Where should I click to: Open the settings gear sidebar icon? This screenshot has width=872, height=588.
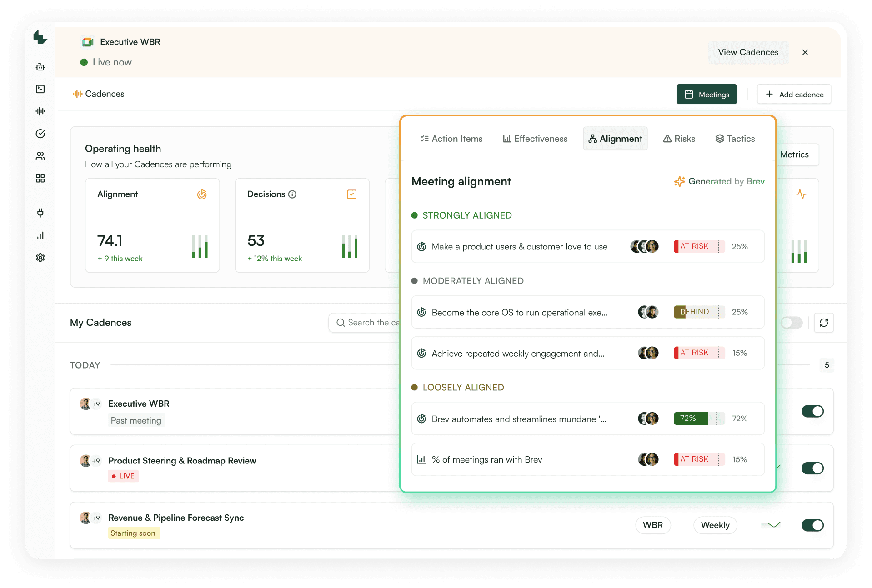point(40,258)
